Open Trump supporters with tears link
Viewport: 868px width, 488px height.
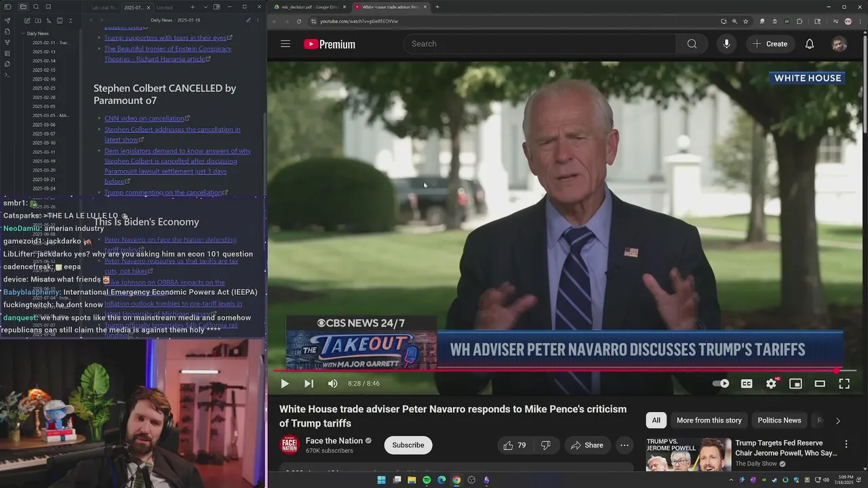(x=165, y=38)
